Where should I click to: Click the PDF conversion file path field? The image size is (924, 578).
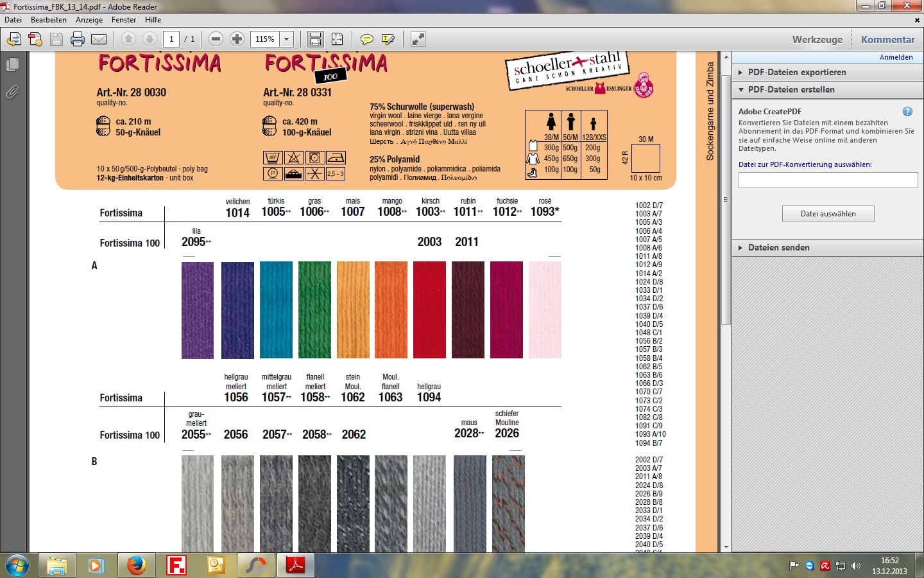point(828,180)
